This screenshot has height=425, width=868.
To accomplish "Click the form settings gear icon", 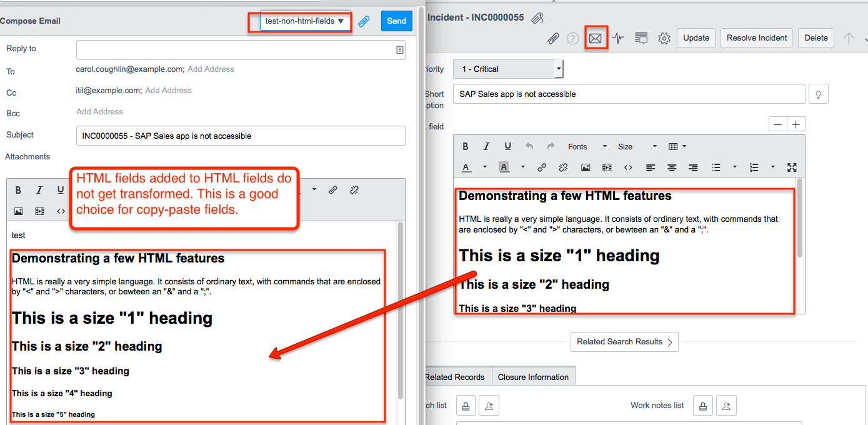I will click(x=664, y=38).
